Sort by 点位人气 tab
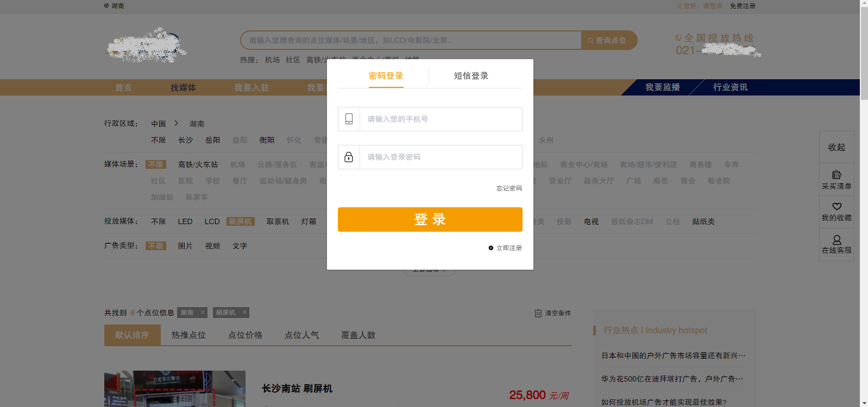868x407 pixels. tap(301, 335)
